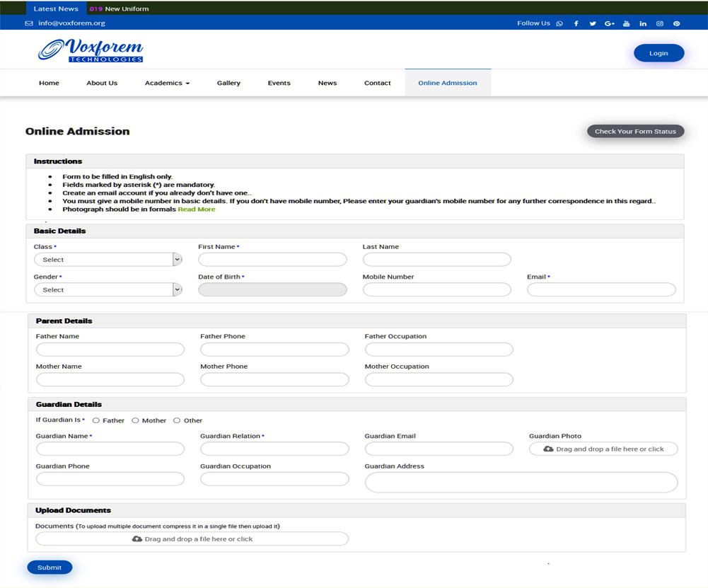Click the Google Plus icon
The width and height of the screenshot is (708, 588).
pyautogui.click(x=610, y=23)
